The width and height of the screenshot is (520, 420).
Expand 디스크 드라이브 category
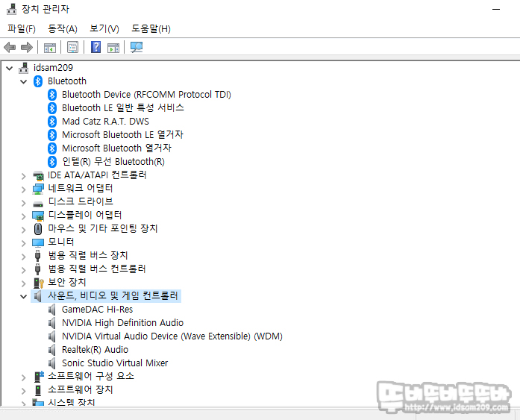pyautogui.click(x=24, y=203)
